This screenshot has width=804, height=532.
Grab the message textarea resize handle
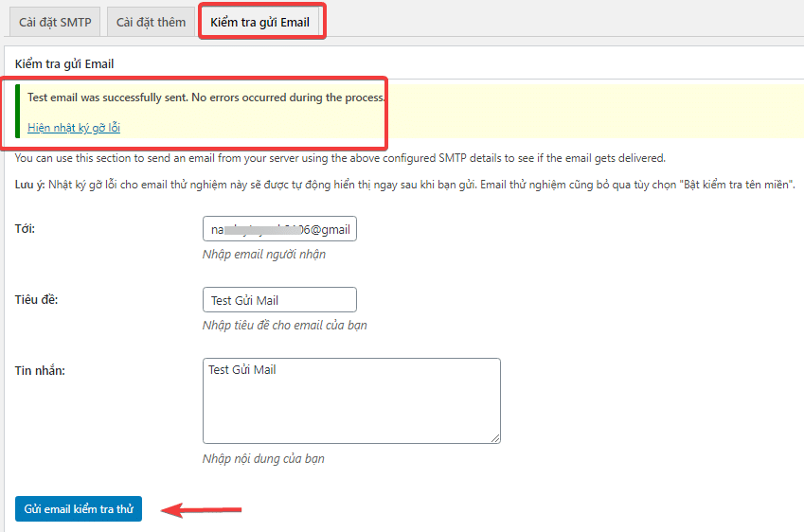tap(495, 438)
